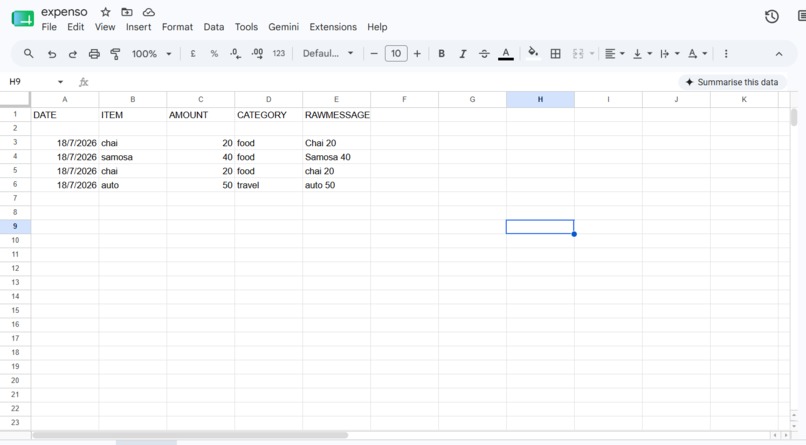Open the View menu

(x=105, y=27)
